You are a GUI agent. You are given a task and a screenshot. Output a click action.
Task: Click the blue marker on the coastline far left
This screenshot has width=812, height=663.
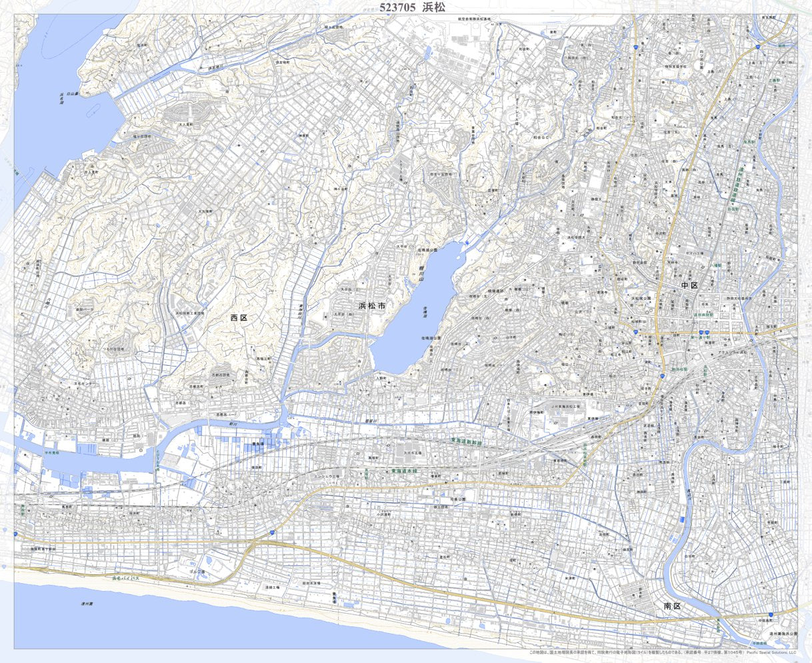(x=15, y=534)
